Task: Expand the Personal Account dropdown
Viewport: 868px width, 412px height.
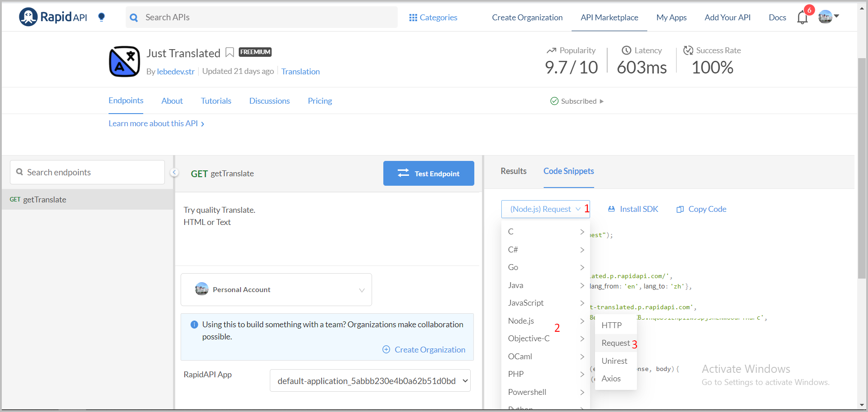Action: [362, 290]
